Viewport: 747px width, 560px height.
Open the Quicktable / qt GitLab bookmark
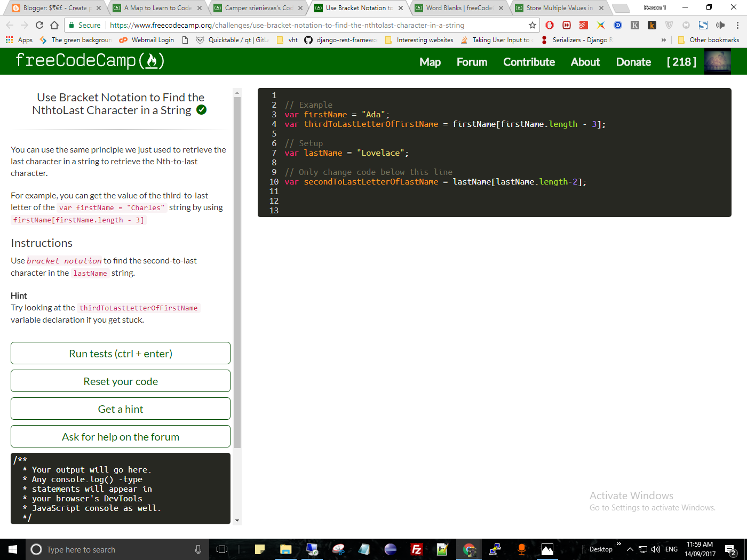click(232, 40)
